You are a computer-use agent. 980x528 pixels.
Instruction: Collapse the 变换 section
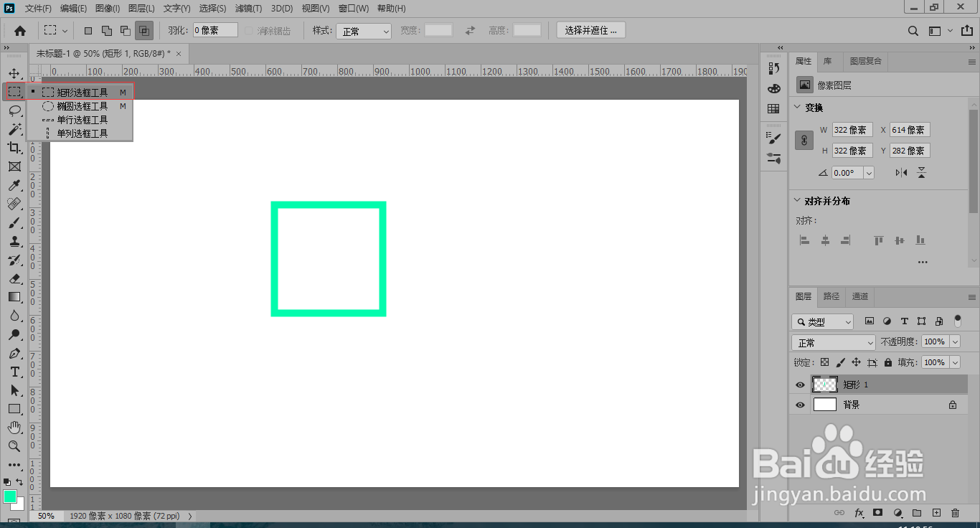tap(798, 108)
